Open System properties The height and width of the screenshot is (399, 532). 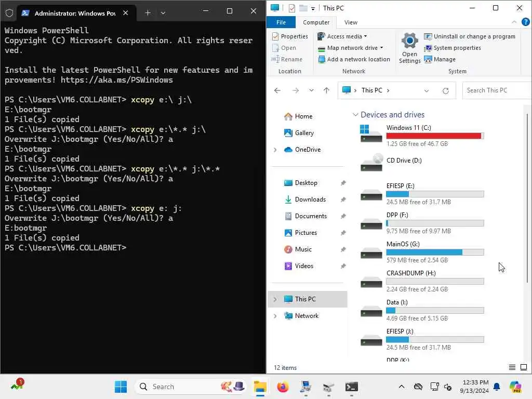(453, 48)
